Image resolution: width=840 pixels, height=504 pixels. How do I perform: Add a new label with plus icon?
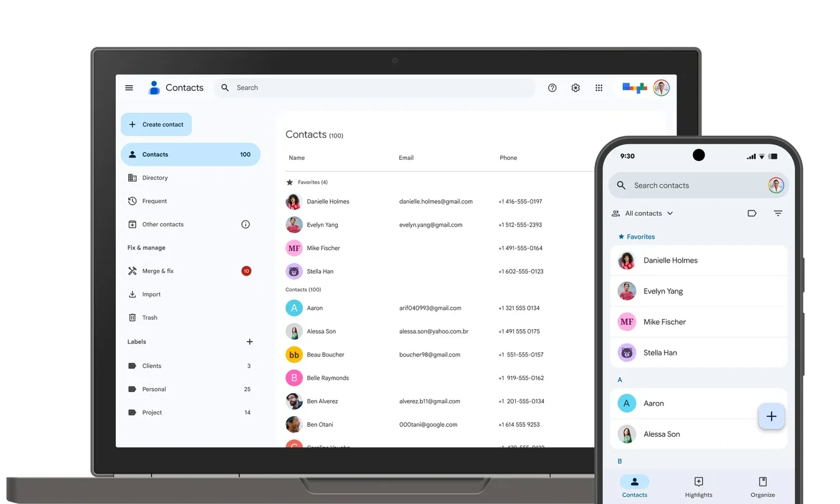[x=250, y=342]
